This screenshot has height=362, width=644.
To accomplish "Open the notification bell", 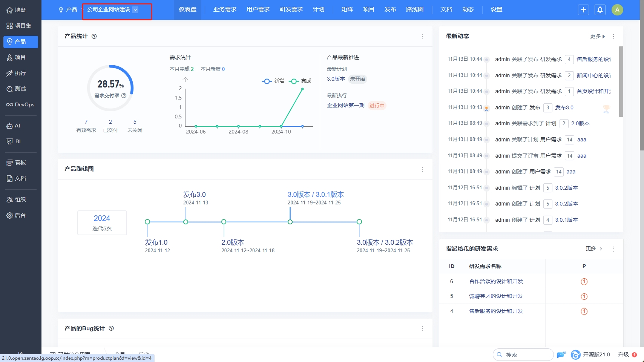I will click(x=600, y=10).
